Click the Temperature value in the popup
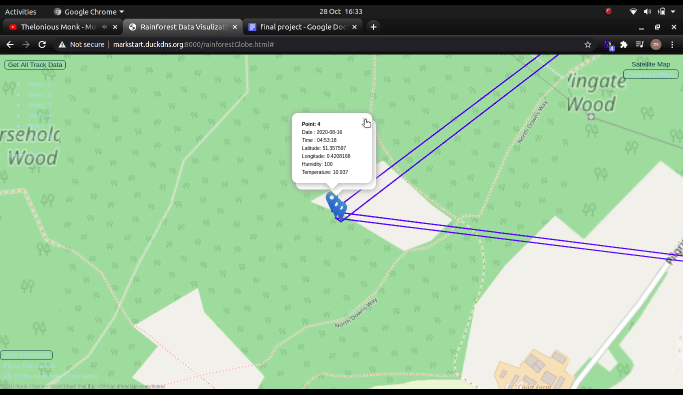 click(340, 172)
